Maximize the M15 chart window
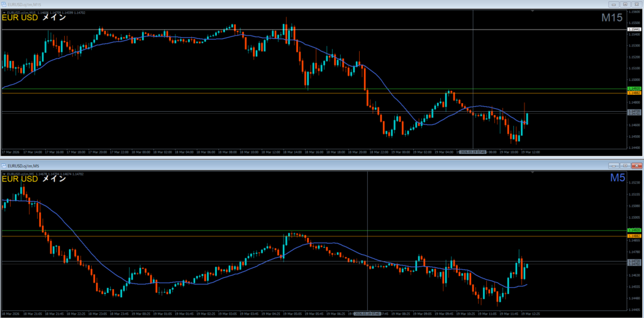The height and width of the screenshot is (318, 644). (624, 4)
